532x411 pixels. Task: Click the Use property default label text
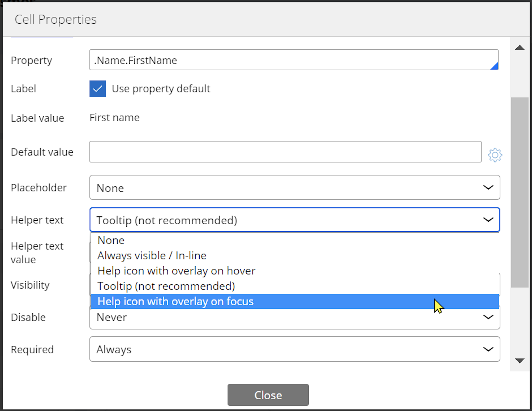coord(161,89)
